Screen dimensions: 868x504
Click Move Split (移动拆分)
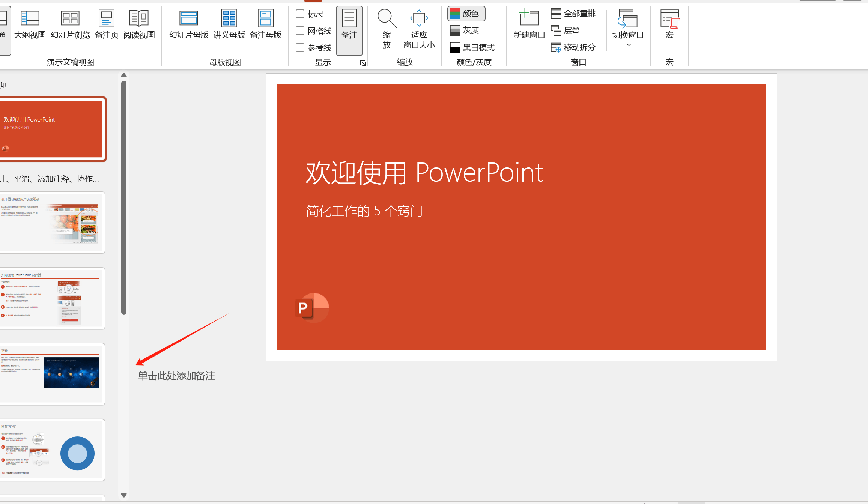pyautogui.click(x=573, y=47)
